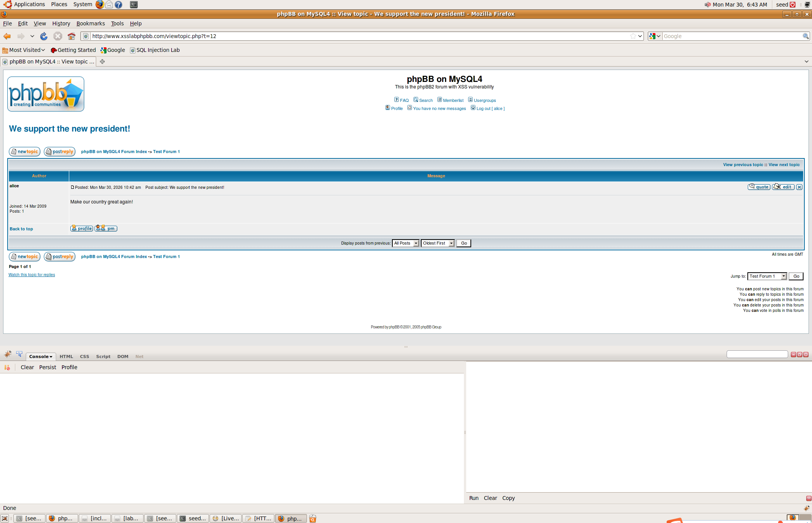
Task: Delete the post with the X icon
Action: pyautogui.click(x=799, y=187)
